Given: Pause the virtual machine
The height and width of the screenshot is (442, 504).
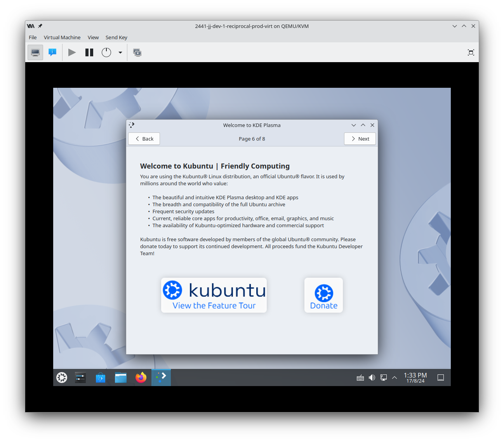Looking at the screenshot, I should click(x=89, y=52).
